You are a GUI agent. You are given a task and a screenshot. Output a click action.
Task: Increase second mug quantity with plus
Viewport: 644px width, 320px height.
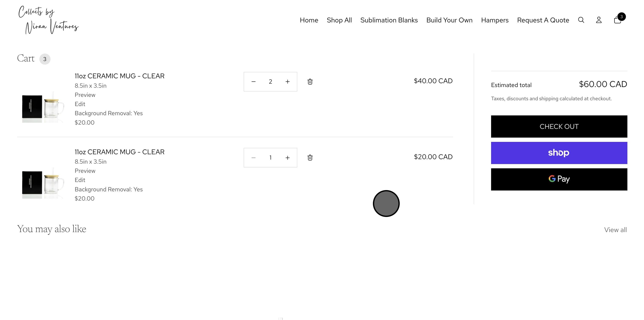click(x=287, y=158)
